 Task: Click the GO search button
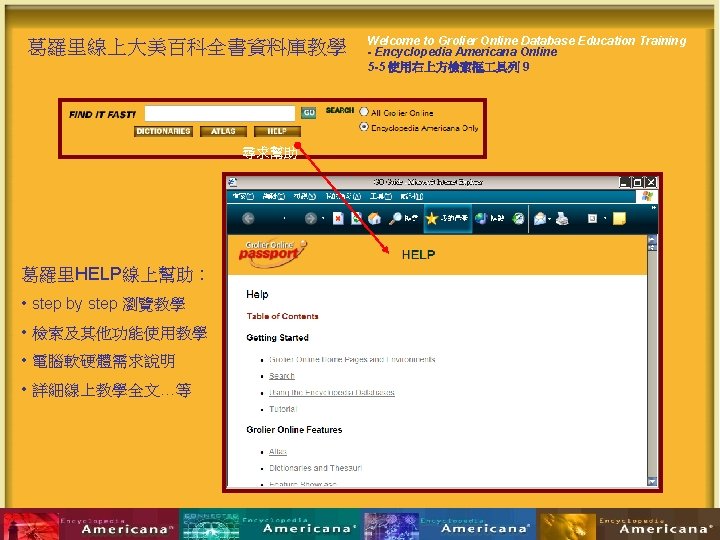pyautogui.click(x=309, y=113)
